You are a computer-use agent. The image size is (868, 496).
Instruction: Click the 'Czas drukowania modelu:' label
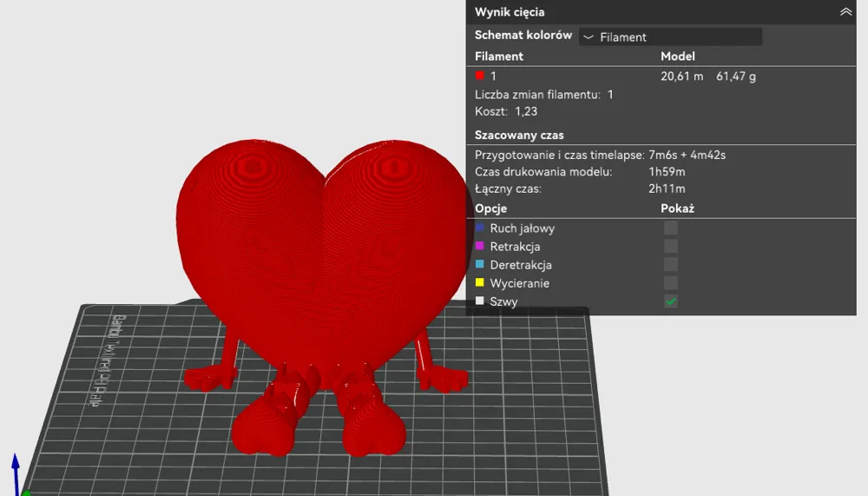tap(543, 172)
